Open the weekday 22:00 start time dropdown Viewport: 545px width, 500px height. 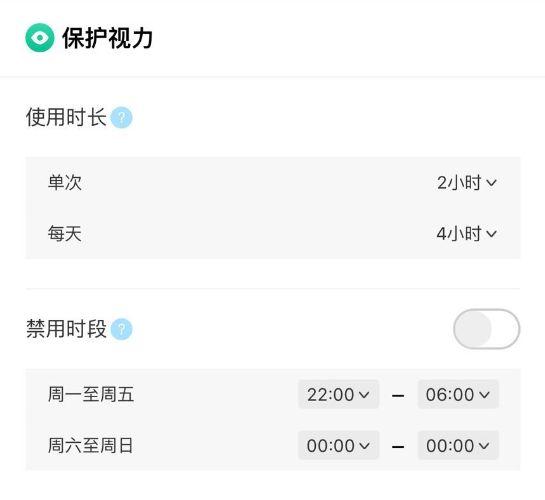point(339,394)
